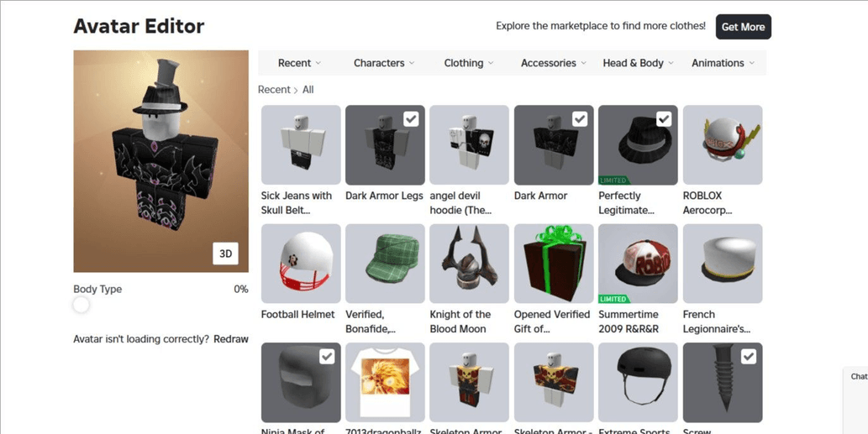
Task: Click the All breadcrumb text
Action: coord(308,90)
